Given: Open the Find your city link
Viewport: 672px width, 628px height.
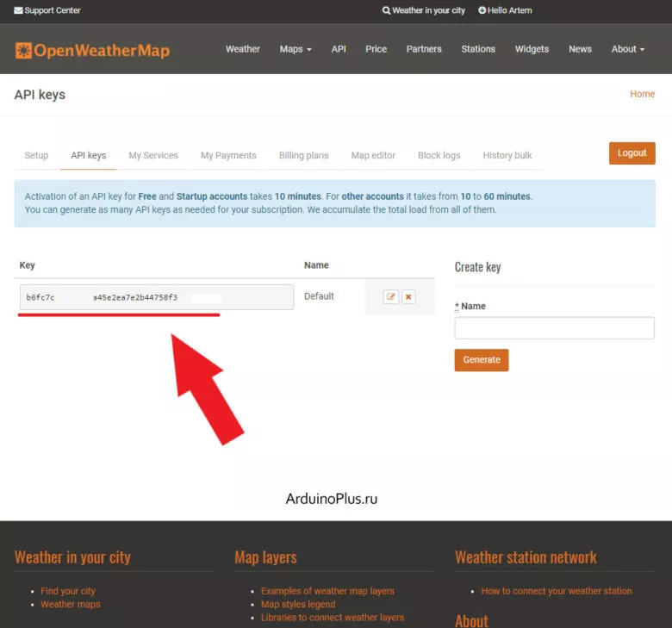Looking at the screenshot, I should [68, 591].
